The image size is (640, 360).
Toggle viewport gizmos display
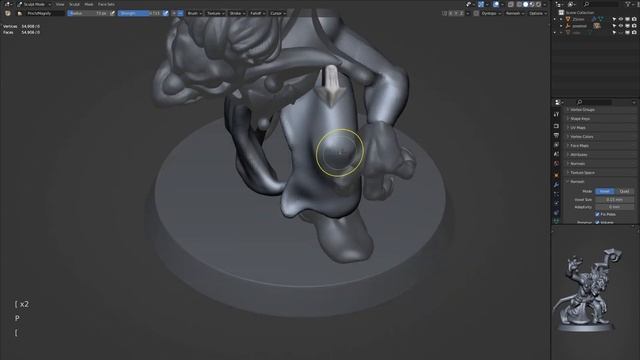click(481, 4)
